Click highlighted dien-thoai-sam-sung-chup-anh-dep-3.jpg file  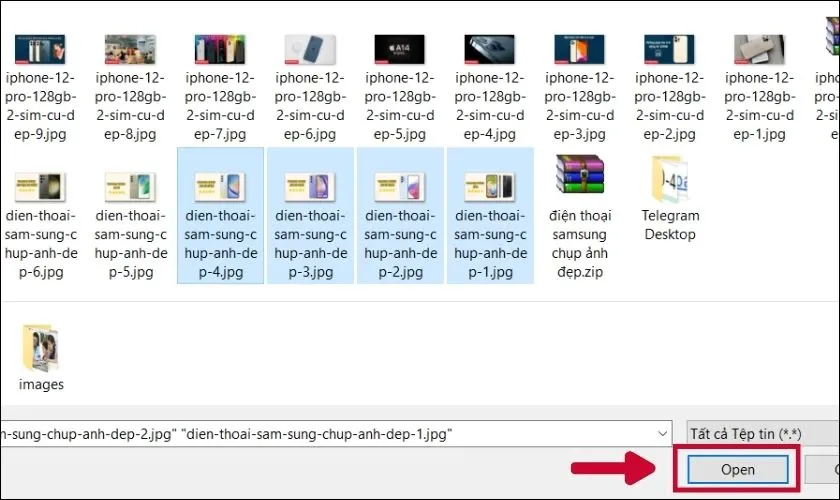(311, 187)
